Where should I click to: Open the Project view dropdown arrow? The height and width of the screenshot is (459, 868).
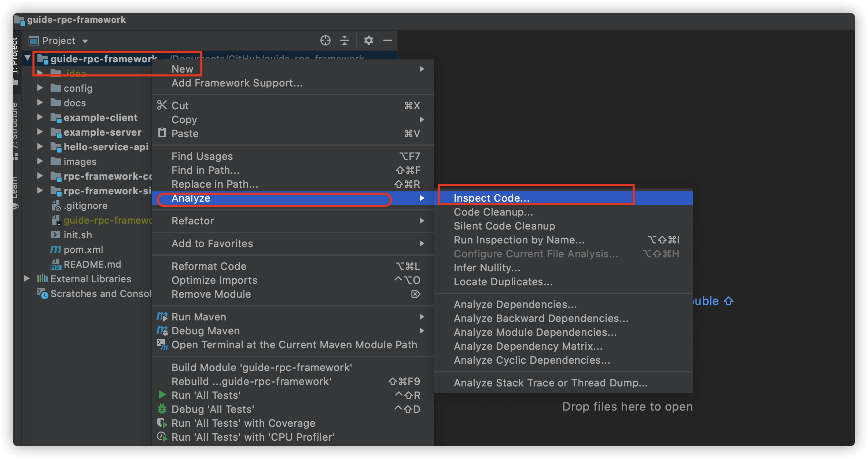pos(85,41)
